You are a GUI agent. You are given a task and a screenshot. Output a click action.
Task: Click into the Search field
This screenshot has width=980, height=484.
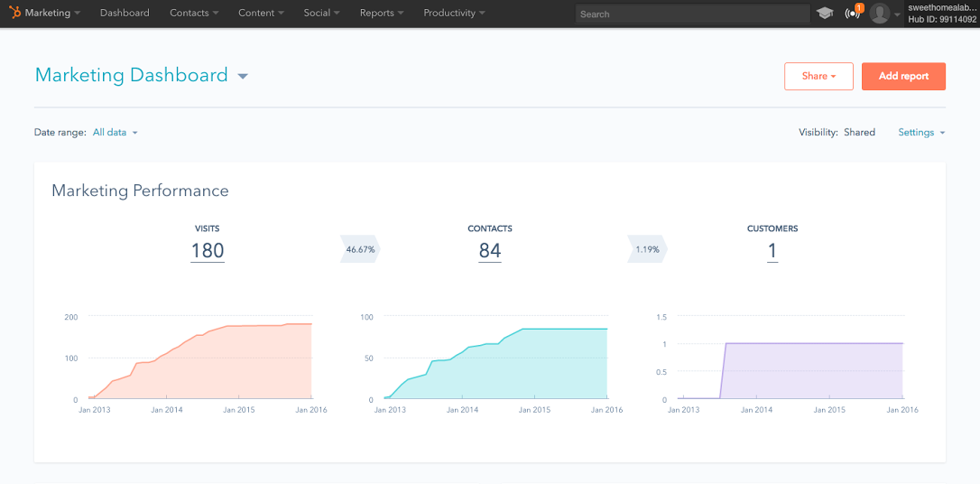(x=692, y=14)
